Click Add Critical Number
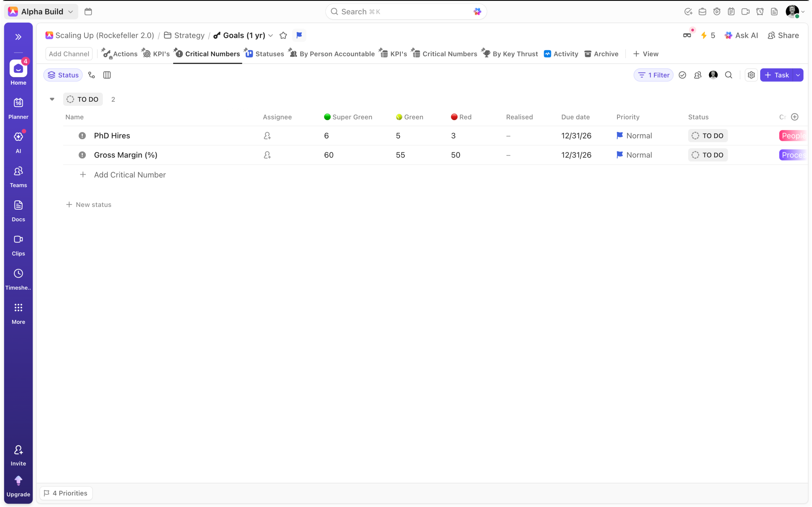Viewport: 812px width, 507px height. (x=129, y=175)
